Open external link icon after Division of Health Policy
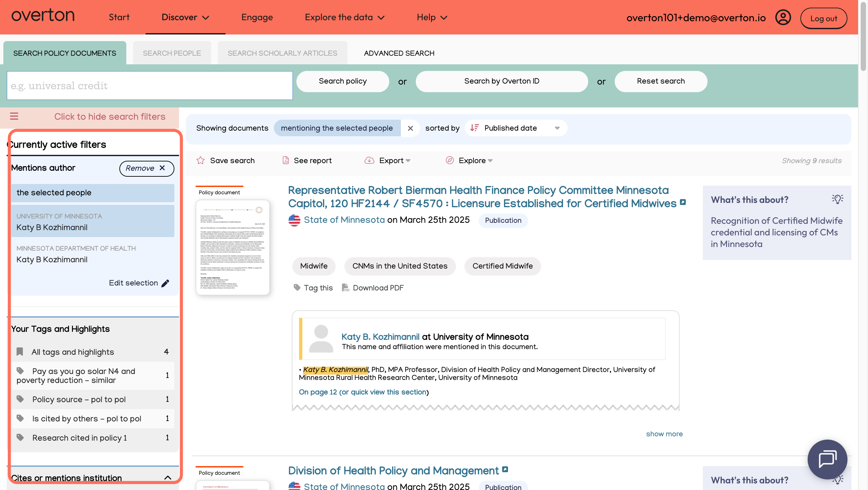 click(x=505, y=469)
